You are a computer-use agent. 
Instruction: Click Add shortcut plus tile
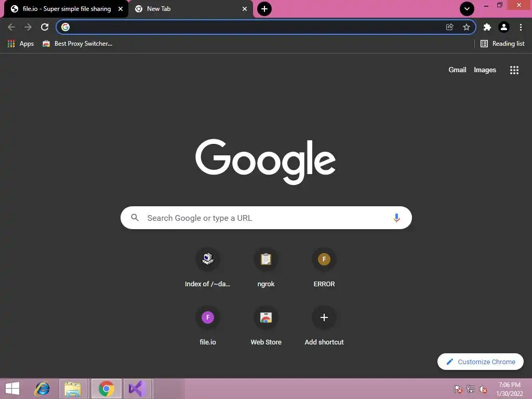click(x=324, y=326)
